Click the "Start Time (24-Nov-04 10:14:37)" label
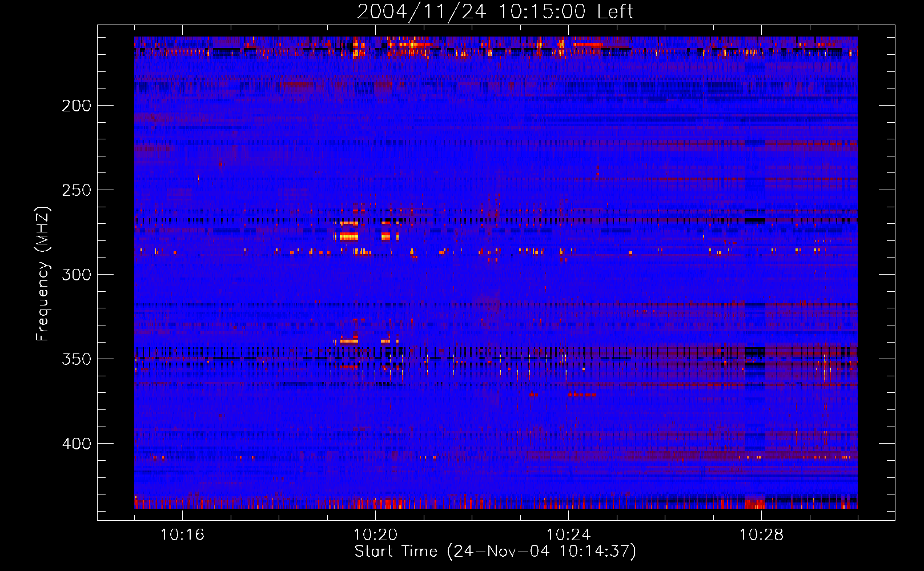This screenshot has height=571, width=924. tap(495, 552)
